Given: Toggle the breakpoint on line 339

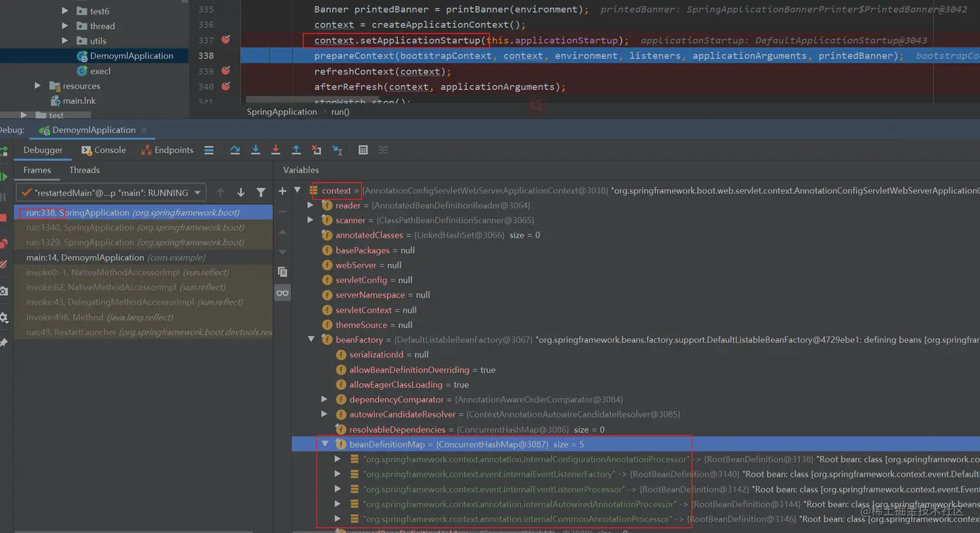Looking at the screenshot, I should 226,71.
